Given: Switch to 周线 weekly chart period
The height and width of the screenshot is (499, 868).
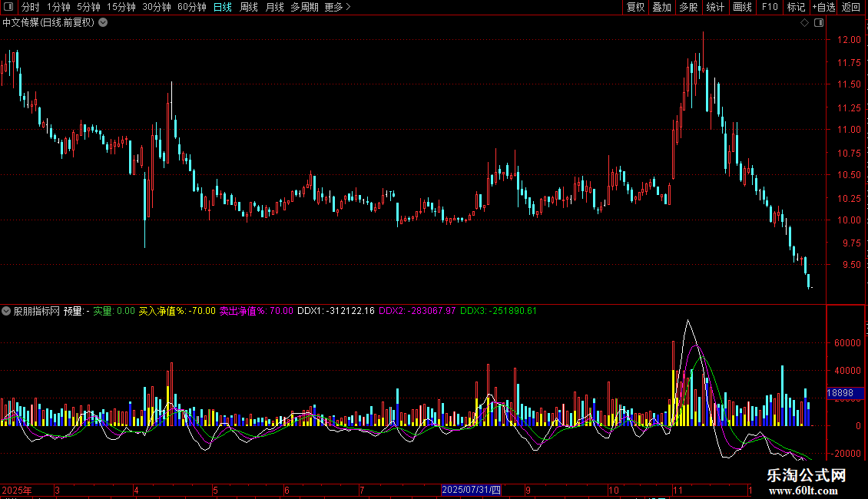Looking at the screenshot, I should coord(248,7).
